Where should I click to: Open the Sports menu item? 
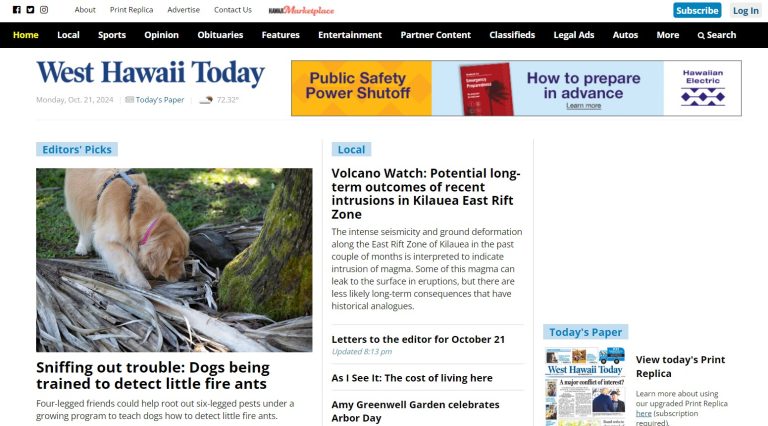tap(112, 35)
